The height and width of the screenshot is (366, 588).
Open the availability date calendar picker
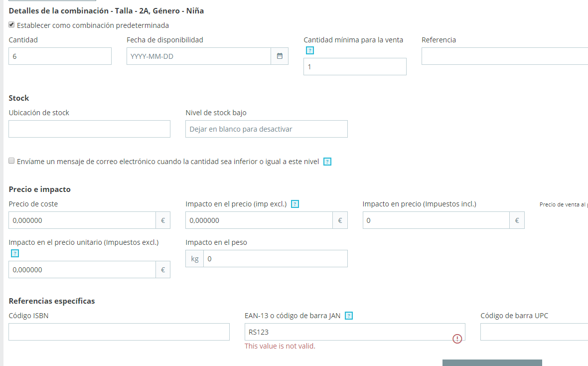(280, 56)
